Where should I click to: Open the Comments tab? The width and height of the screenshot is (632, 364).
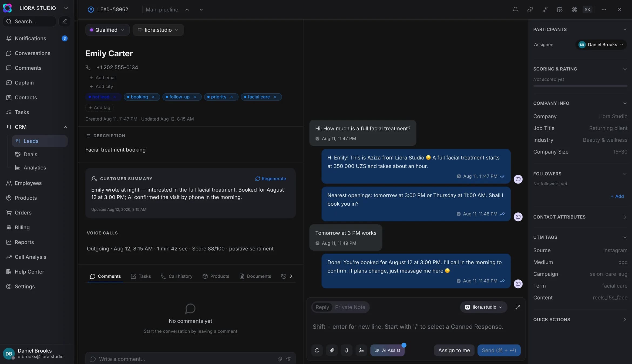(x=105, y=276)
